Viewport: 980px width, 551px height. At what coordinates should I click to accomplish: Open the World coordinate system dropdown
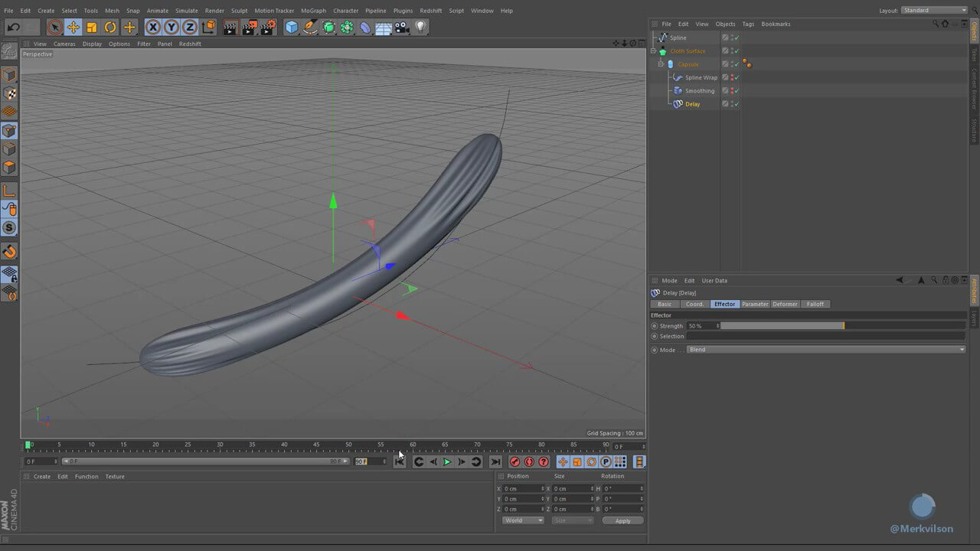coord(523,520)
